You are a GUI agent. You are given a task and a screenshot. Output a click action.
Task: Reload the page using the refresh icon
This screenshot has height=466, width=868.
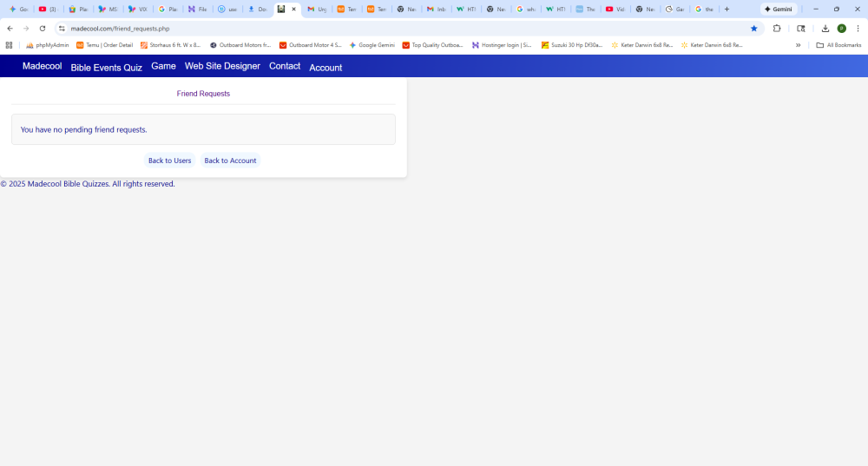(x=43, y=29)
